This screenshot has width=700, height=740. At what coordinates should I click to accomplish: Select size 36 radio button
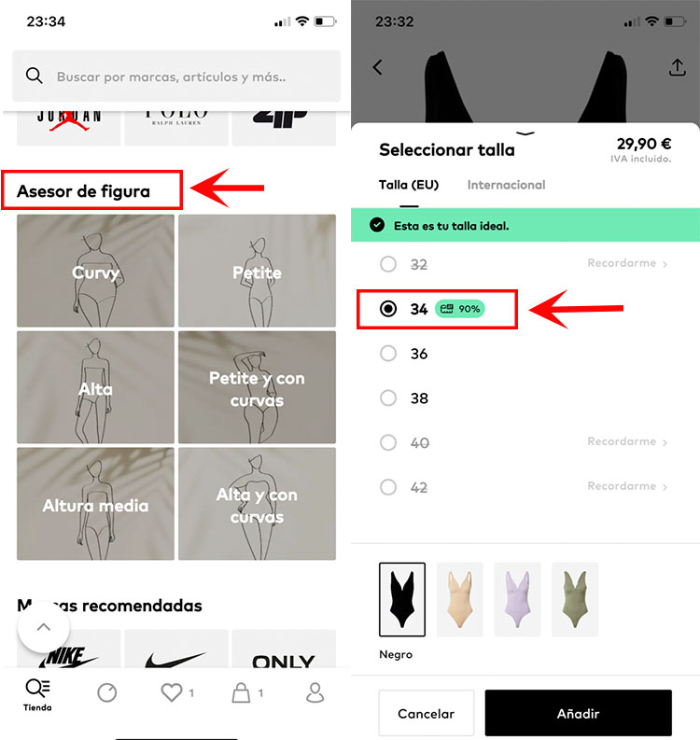point(388,354)
